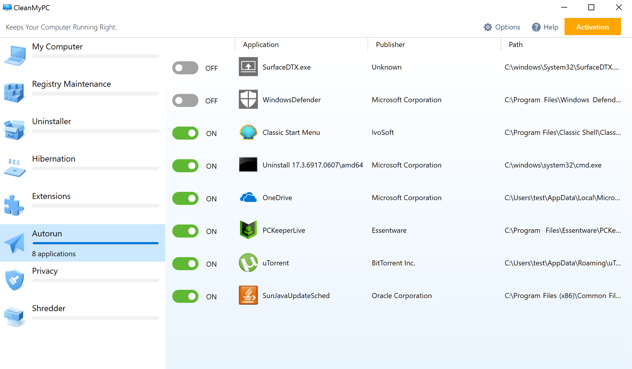Screen dimensions: 632x369
Task: Click the Hibernation sleeping laptop icon
Action: [x=14, y=167]
